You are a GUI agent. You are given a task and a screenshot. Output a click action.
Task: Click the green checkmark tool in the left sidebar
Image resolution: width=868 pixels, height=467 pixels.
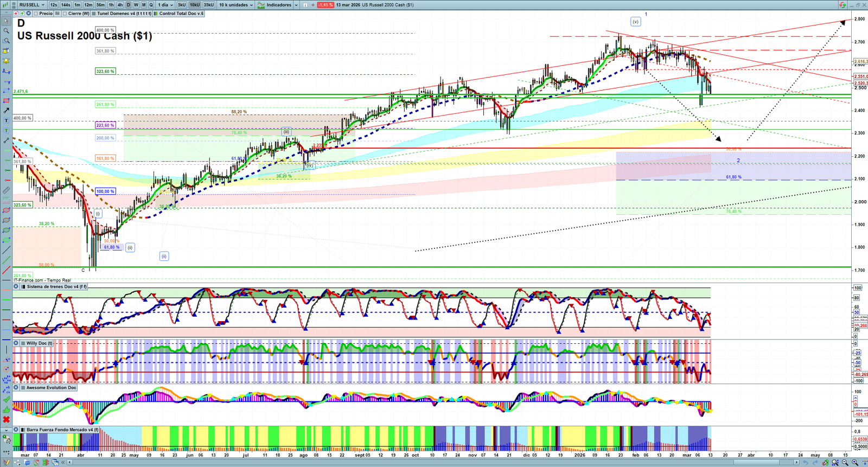coord(7,400)
